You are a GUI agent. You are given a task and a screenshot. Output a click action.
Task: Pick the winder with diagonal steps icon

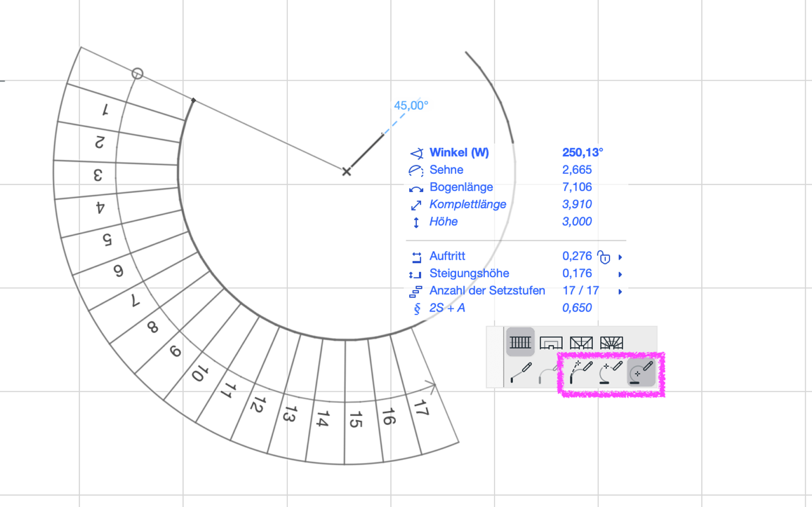pyautogui.click(x=581, y=342)
